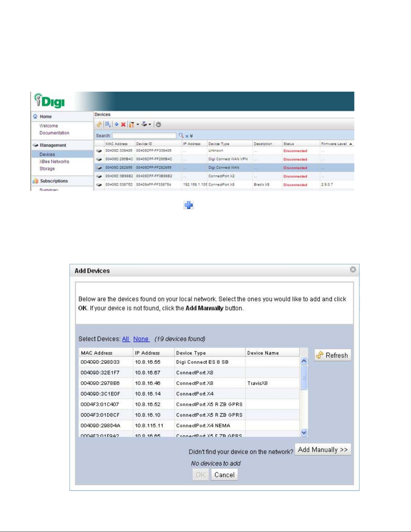Select the ConnectPort X4 row at 10.8.16.14
Image resolution: width=411 pixels, height=532 pixels.
click(189, 394)
